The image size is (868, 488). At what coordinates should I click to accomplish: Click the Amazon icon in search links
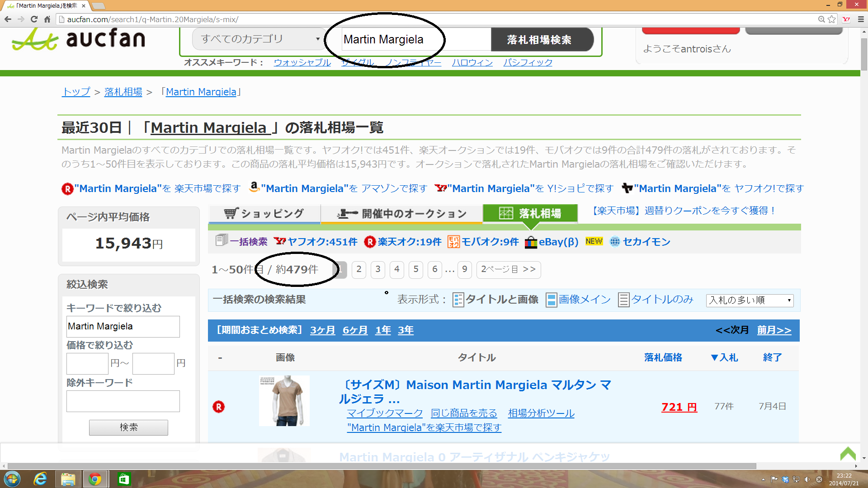[x=254, y=187]
